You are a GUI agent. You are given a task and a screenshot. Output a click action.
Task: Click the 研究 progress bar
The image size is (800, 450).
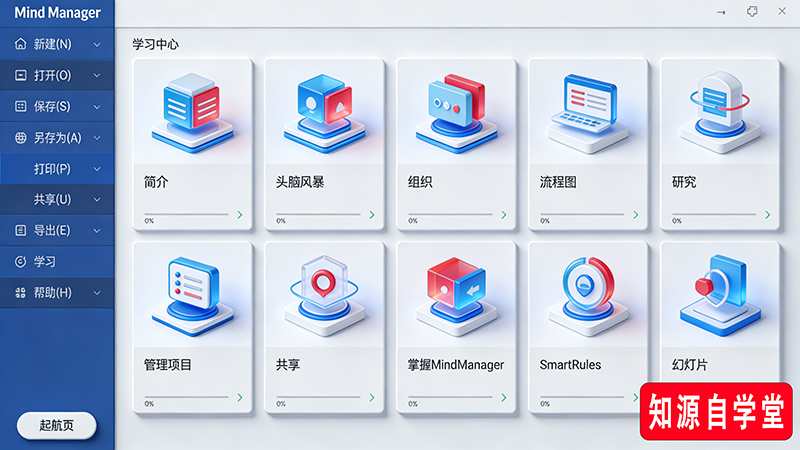coord(714,214)
